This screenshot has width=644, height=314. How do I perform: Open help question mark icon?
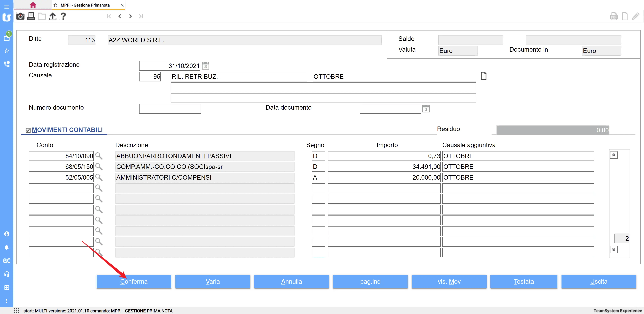[x=63, y=16]
